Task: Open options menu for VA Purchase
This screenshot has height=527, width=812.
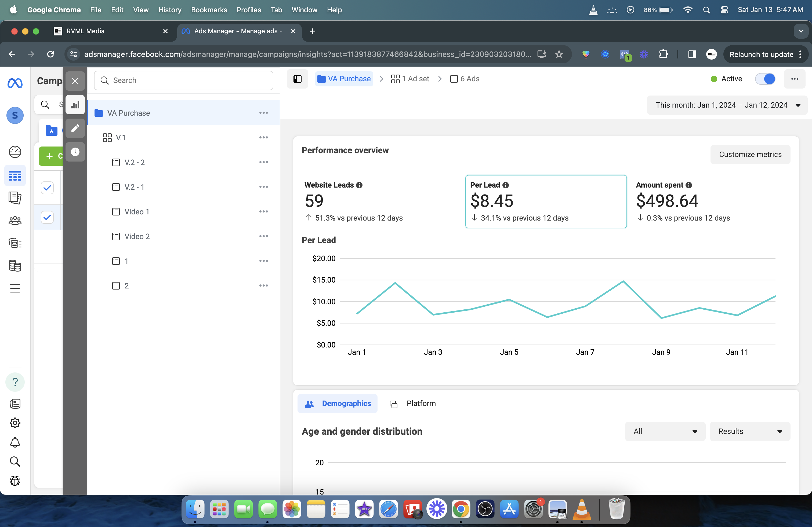Action: click(263, 113)
